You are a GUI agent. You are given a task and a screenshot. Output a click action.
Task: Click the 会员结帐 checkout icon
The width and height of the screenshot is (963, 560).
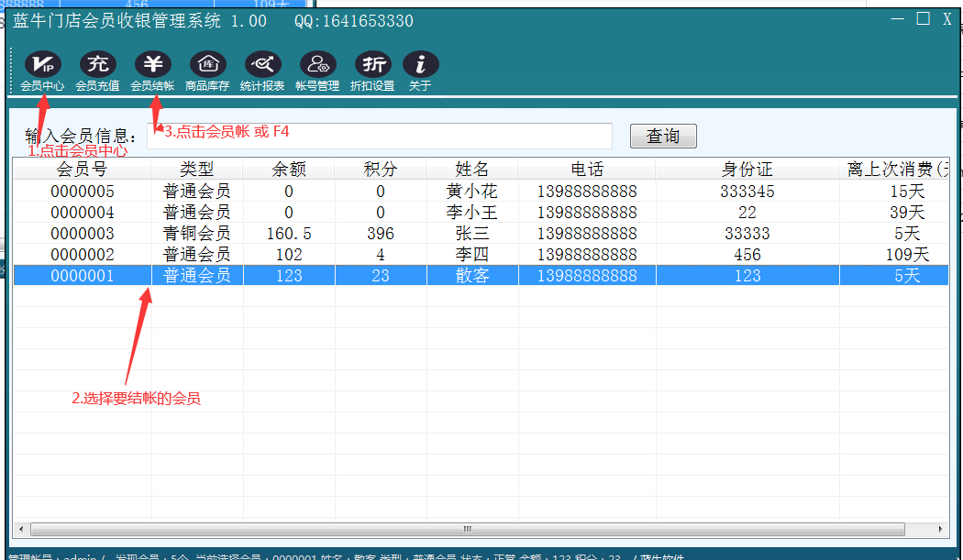click(x=152, y=64)
